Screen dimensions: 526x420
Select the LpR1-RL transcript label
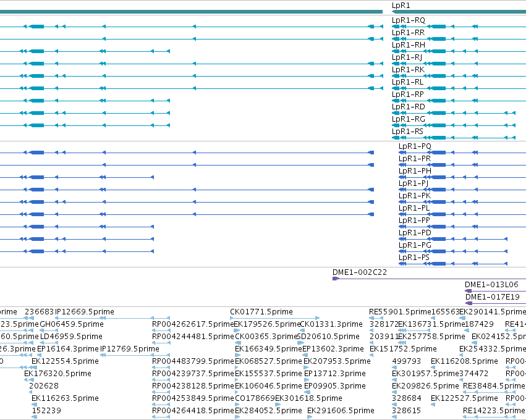(407, 83)
